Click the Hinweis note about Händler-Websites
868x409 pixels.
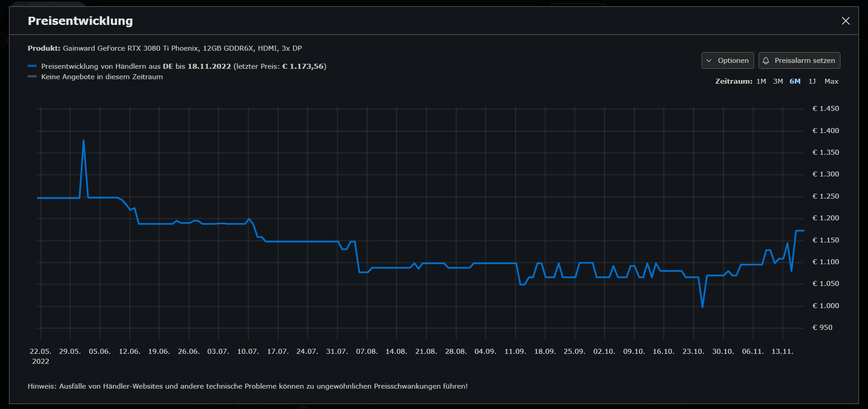coord(248,386)
